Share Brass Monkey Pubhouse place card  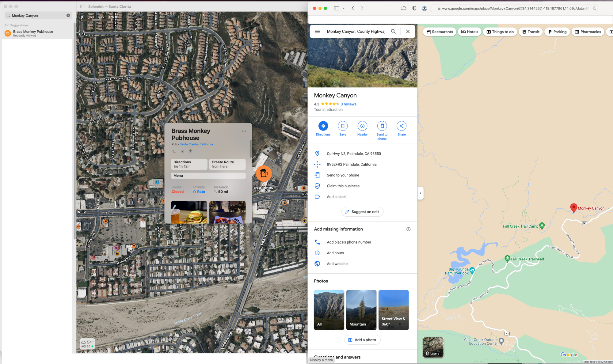(x=191, y=151)
